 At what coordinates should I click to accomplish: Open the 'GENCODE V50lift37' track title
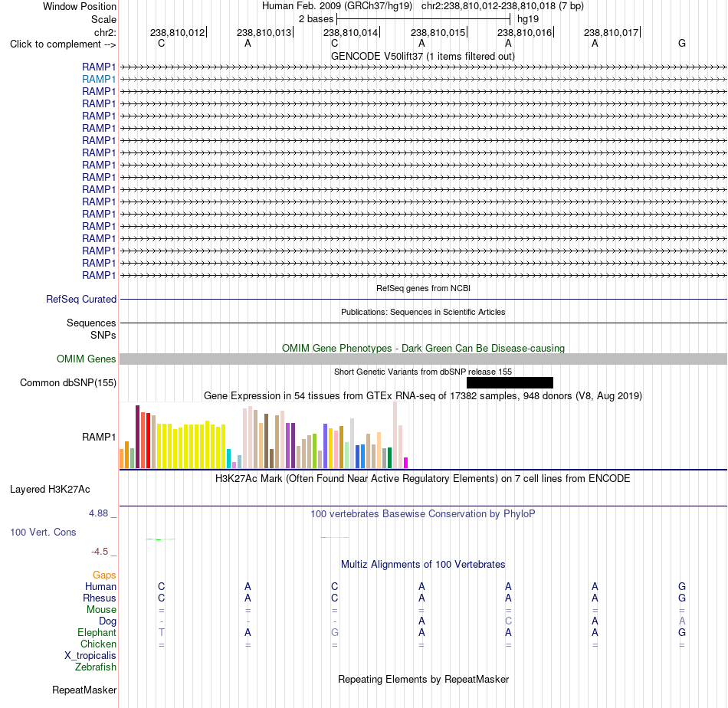point(422,56)
